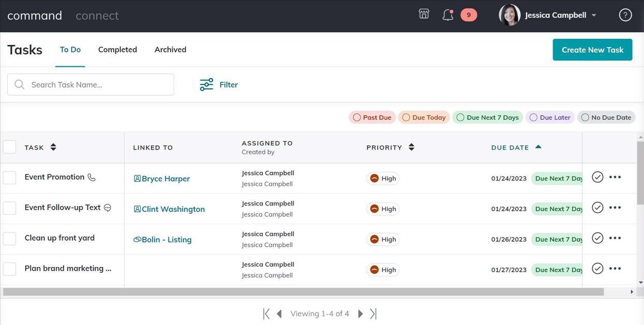This screenshot has height=325, width=644.
Task: Check the Event Promotion task checkbox
Action: (10, 178)
